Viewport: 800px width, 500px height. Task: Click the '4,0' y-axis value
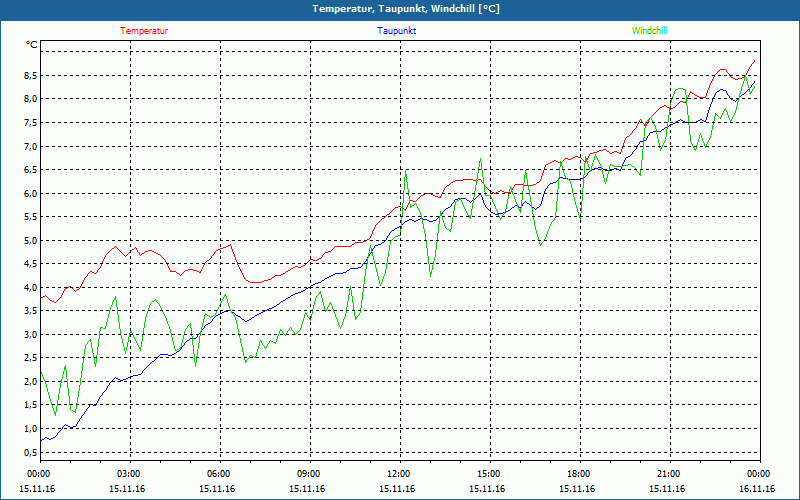(x=31, y=288)
